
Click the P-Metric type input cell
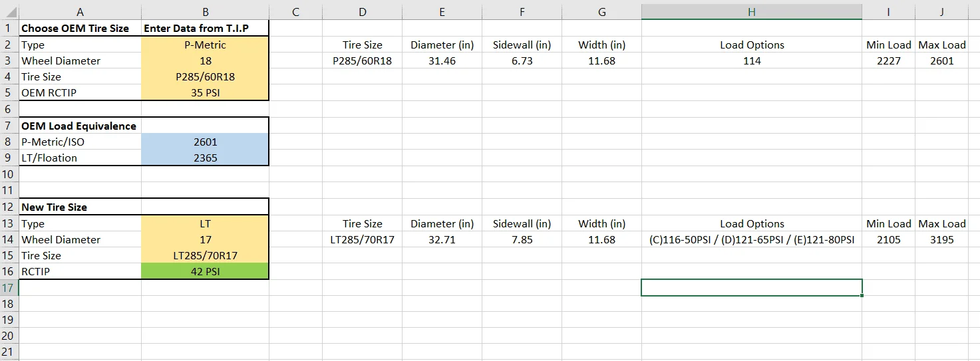[205, 45]
